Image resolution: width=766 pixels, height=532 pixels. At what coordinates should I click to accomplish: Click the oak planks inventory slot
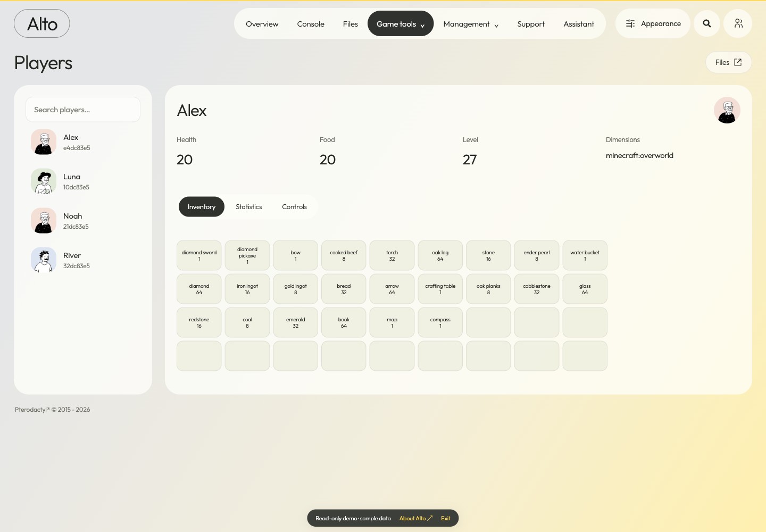click(x=488, y=289)
